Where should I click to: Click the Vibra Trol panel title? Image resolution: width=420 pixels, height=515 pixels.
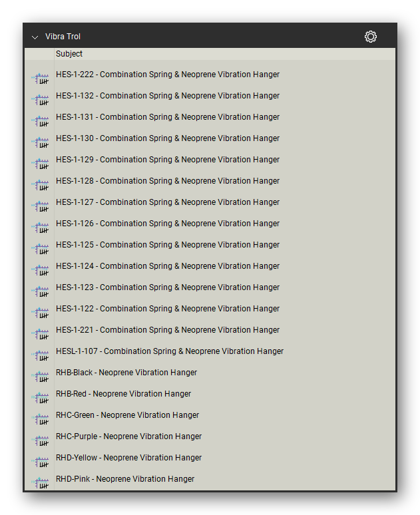pyautogui.click(x=63, y=37)
